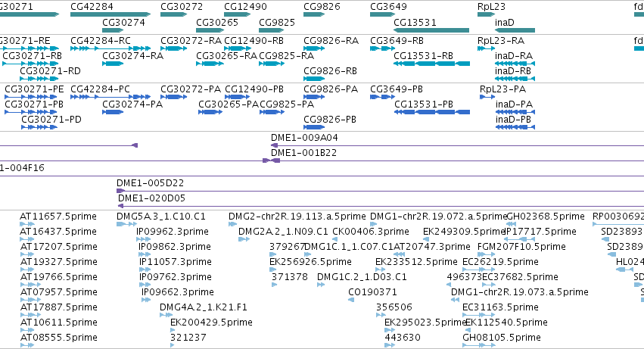Select the AT11657.5prime EST label
Image resolution: width=644 pixels, height=349 pixels.
58,217
